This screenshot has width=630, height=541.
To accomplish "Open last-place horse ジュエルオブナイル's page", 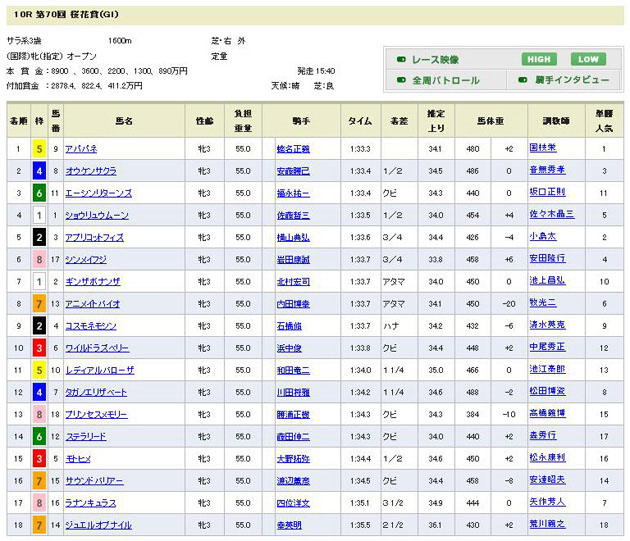I will click(98, 525).
